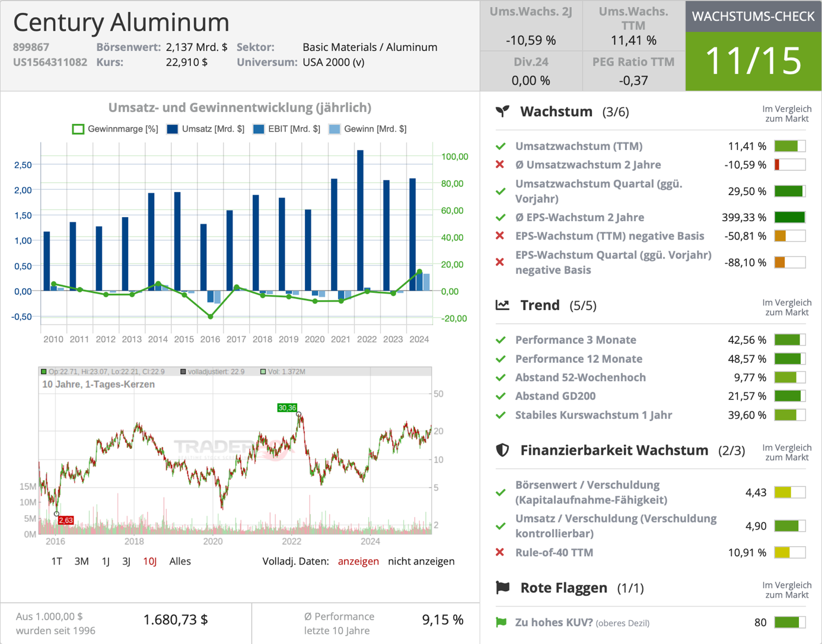The width and height of the screenshot is (822, 644).
Task: Click the 9,15 % performance value
Action: click(442, 620)
